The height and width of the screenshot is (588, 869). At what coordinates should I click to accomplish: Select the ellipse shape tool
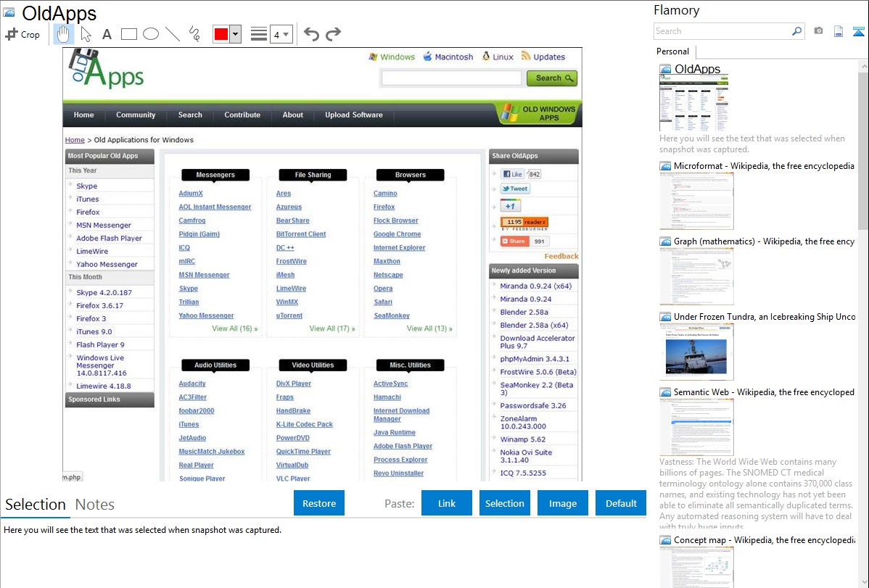click(x=151, y=34)
